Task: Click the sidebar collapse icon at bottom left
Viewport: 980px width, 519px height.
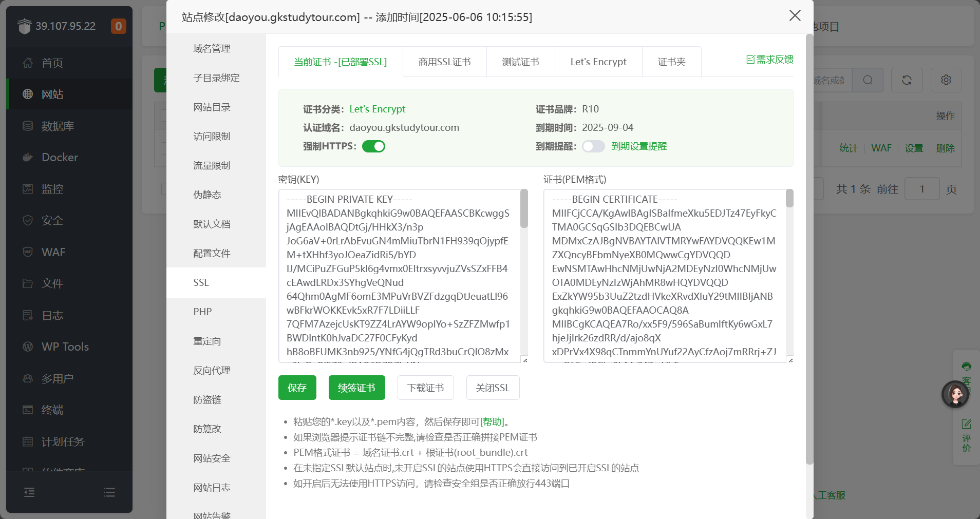Action: click(x=29, y=492)
